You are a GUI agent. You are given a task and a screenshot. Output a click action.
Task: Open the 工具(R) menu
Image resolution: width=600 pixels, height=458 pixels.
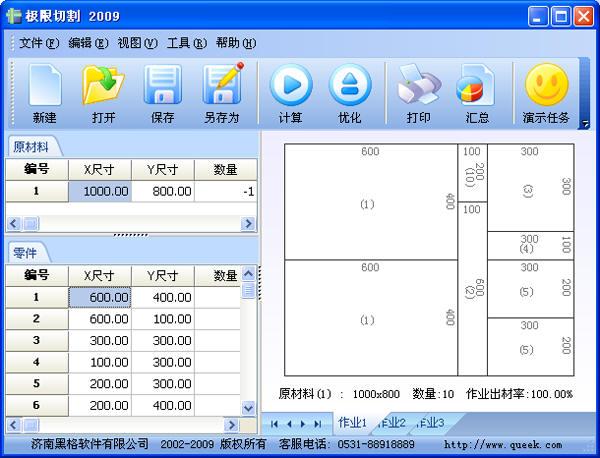click(x=186, y=42)
